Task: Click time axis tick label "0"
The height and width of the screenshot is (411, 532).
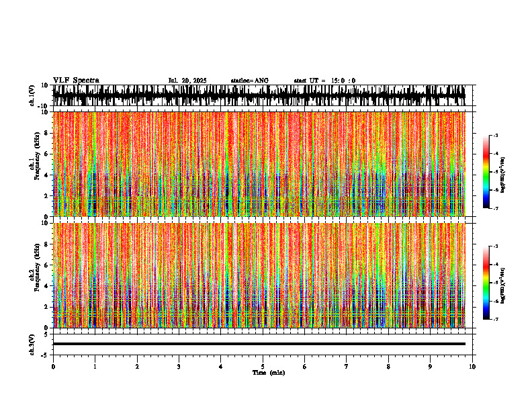Action: click(x=53, y=367)
